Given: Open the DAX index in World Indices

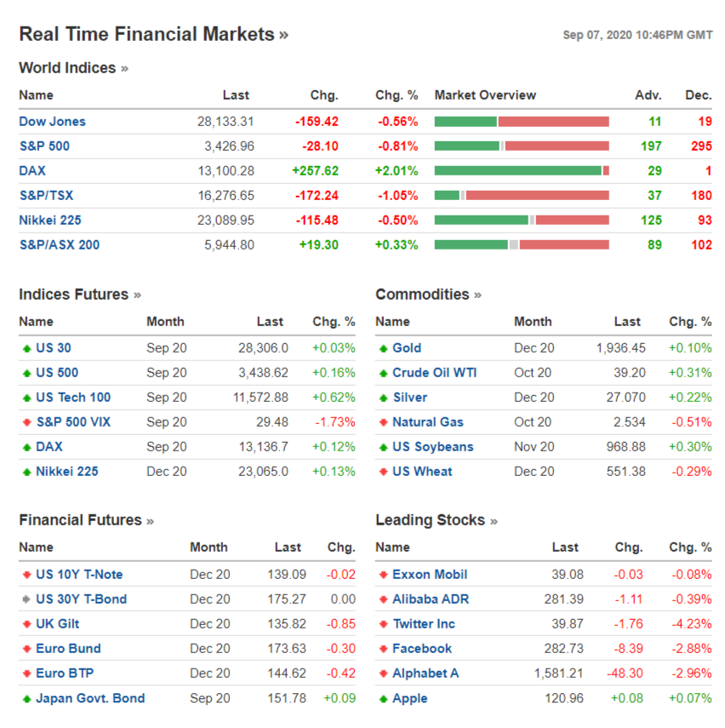Looking at the screenshot, I should (32, 171).
